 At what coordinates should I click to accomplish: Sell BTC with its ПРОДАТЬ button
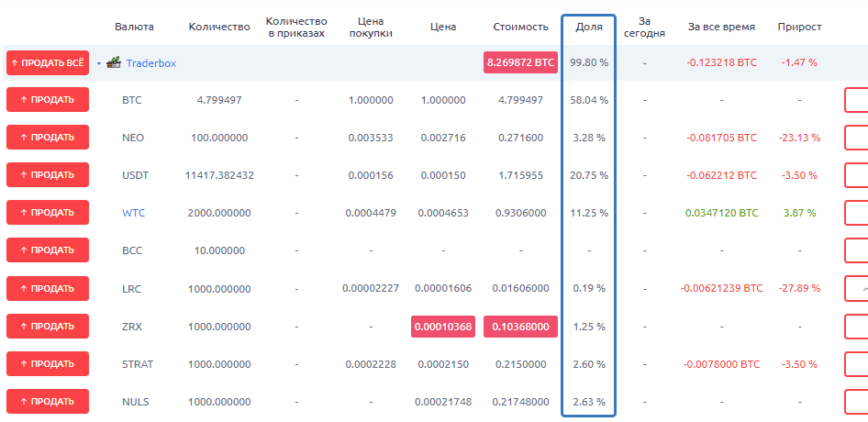[48, 100]
